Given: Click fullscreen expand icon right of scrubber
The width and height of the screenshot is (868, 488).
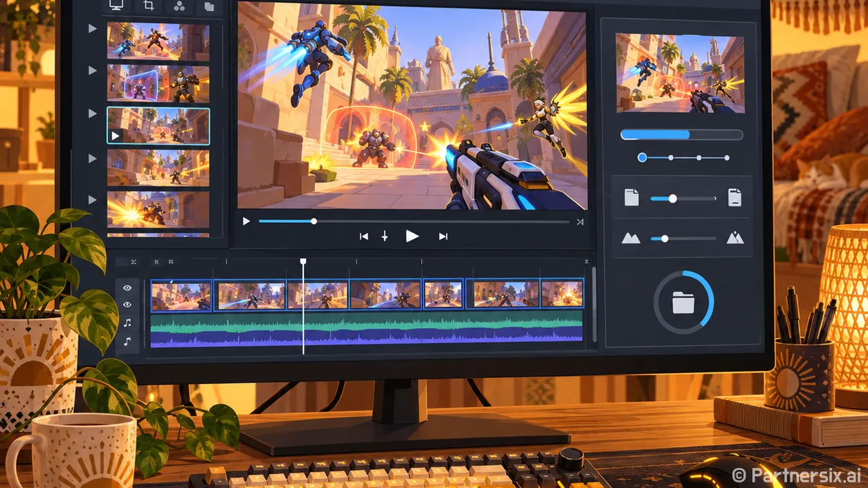Looking at the screenshot, I should (580, 222).
